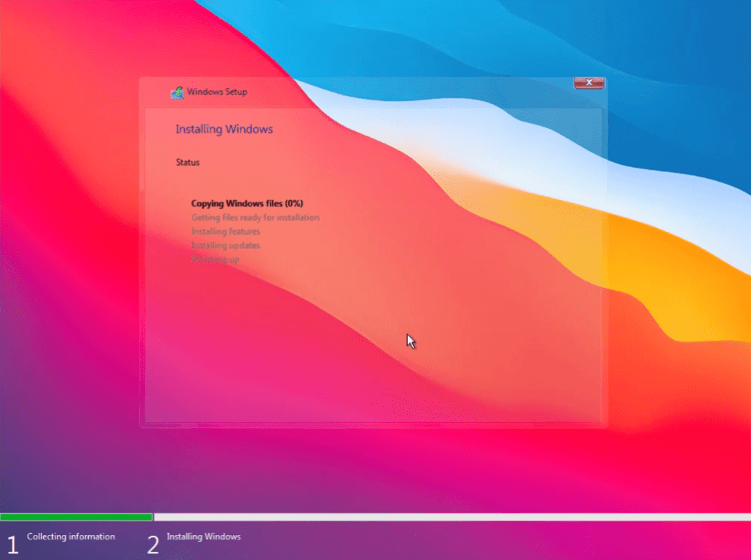The image size is (751, 560).
Task: Select the Copying Windows files (0%) step
Action: 247,203
